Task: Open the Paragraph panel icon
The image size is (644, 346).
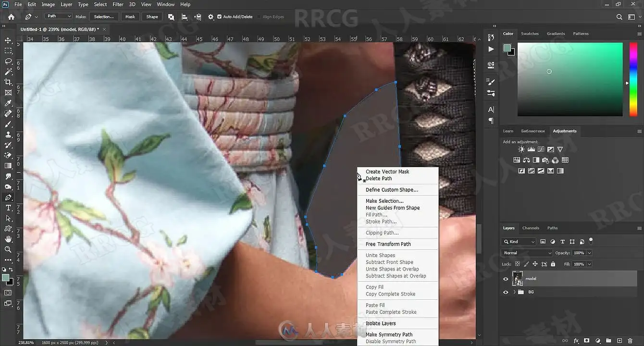Action: (x=491, y=121)
